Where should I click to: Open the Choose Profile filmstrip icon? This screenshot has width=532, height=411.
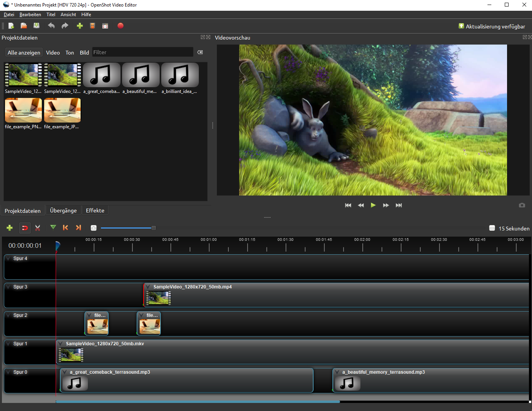click(x=93, y=26)
